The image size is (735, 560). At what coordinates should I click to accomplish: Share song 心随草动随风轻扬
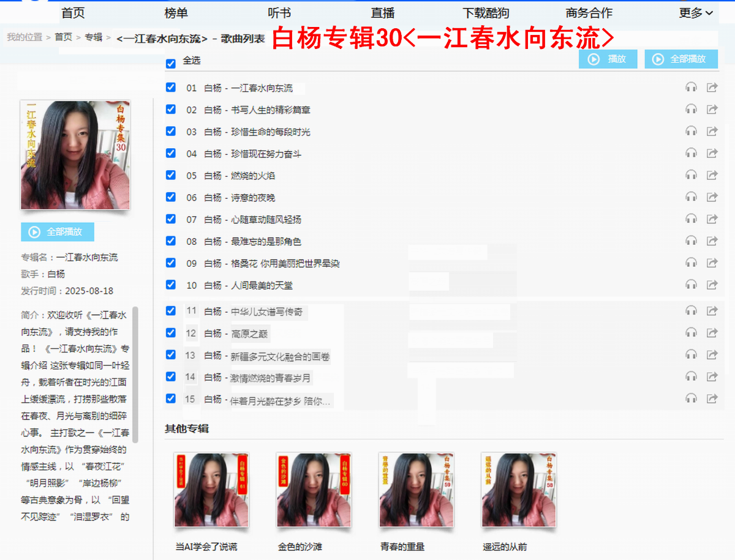(x=712, y=219)
